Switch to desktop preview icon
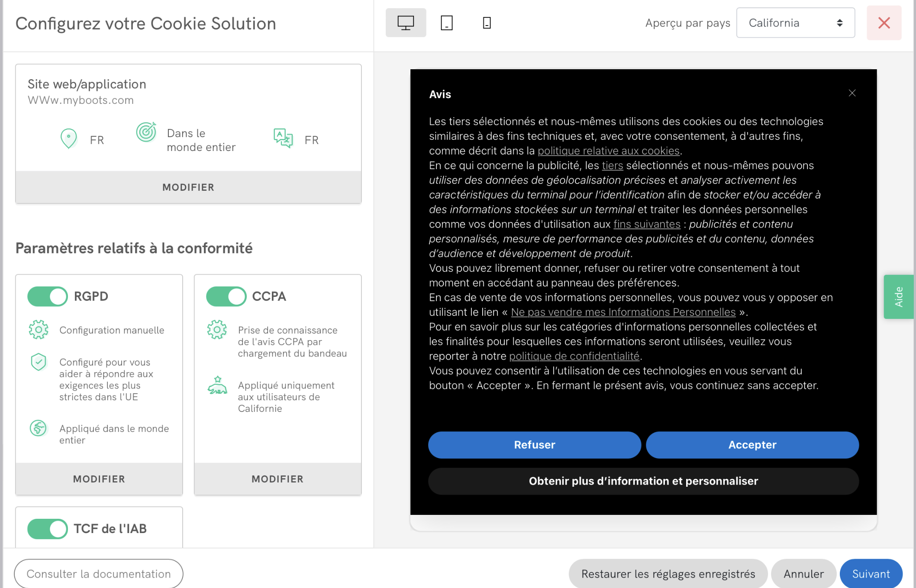 [x=406, y=22]
